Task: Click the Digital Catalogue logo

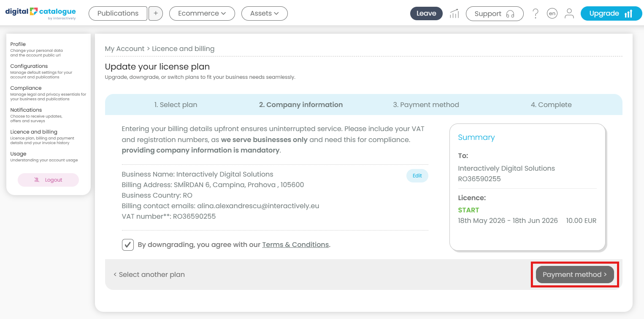Action: click(x=41, y=13)
